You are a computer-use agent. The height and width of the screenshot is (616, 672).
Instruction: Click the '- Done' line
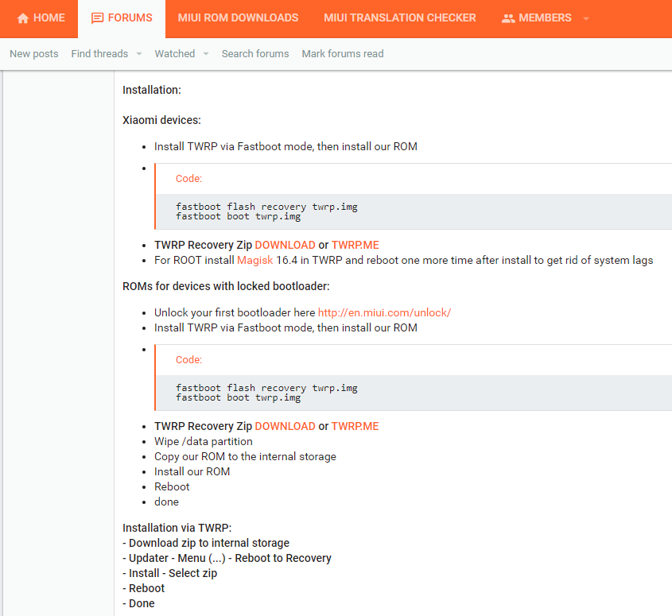point(138,603)
